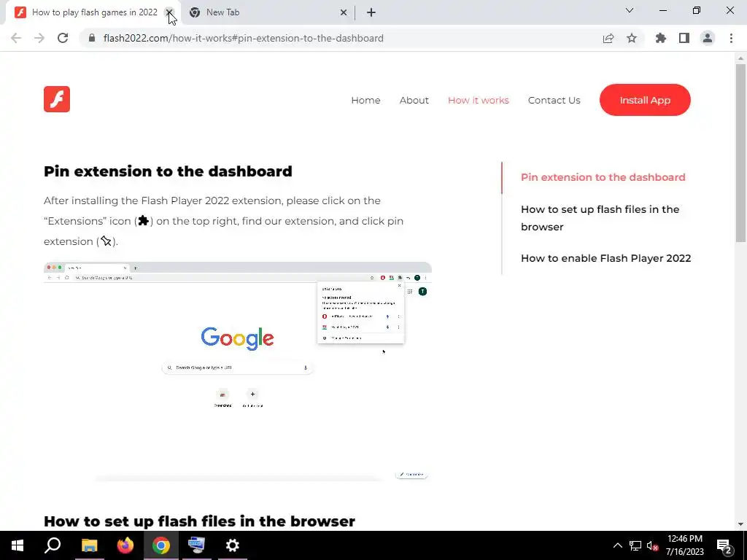
Task: Click the page vertical scrollbar thumb
Action: point(740,152)
